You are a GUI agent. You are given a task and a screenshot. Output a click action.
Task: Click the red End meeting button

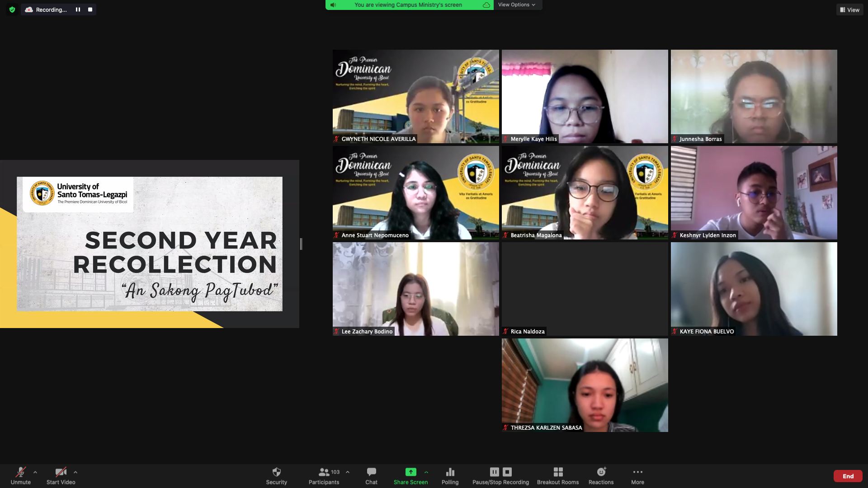pos(848,476)
